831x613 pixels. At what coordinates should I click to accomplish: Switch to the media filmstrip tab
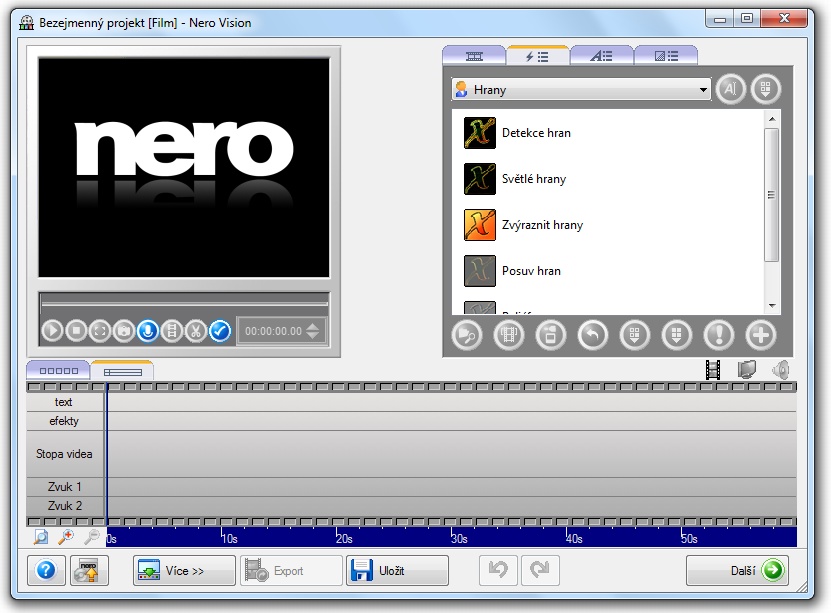point(474,56)
